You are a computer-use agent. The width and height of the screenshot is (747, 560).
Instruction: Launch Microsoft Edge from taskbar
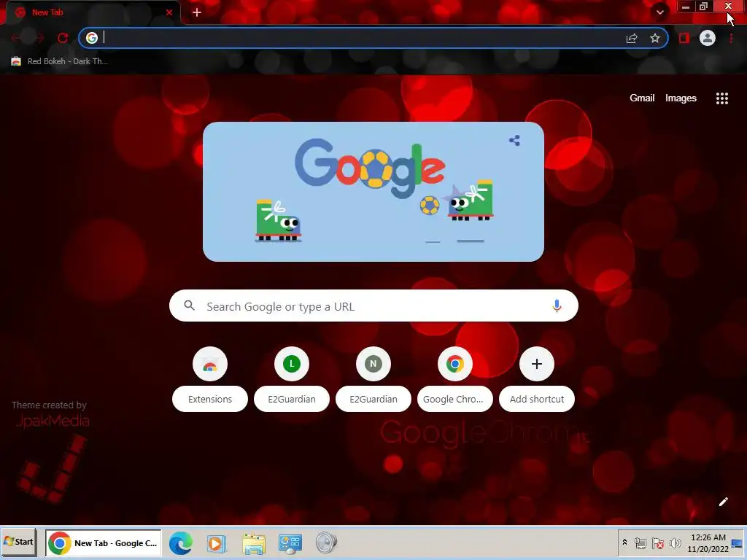pyautogui.click(x=181, y=542)
